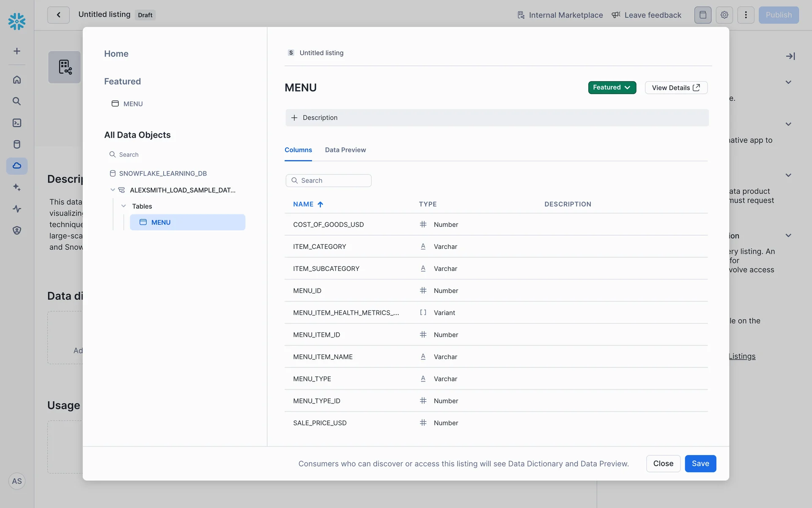Collapse the ALEXSMITH_LOAD_SAMPLE_DAT schema node
Viewport: 812px width, 508px height.
click(112, 190)
